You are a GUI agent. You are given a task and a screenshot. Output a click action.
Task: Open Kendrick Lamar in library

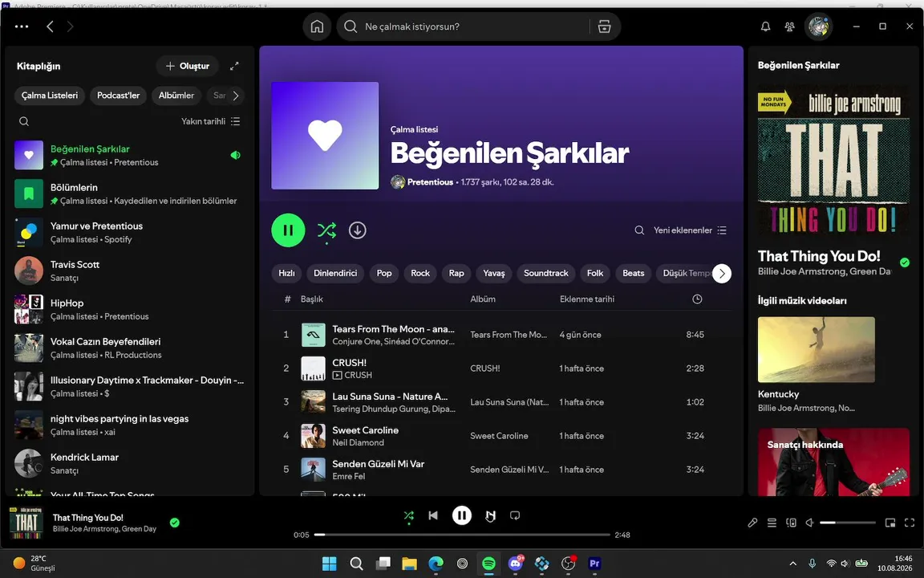130,463
